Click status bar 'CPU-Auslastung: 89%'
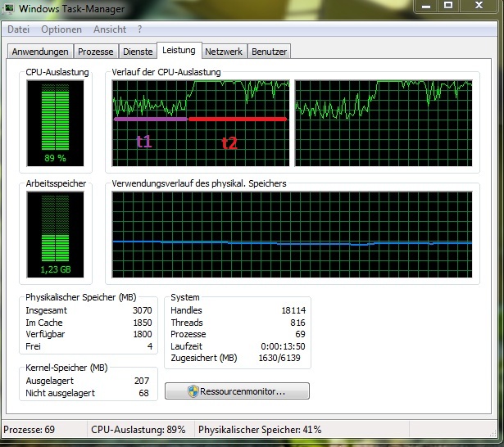Screen dimensions: 504x447 pos(138,430)
